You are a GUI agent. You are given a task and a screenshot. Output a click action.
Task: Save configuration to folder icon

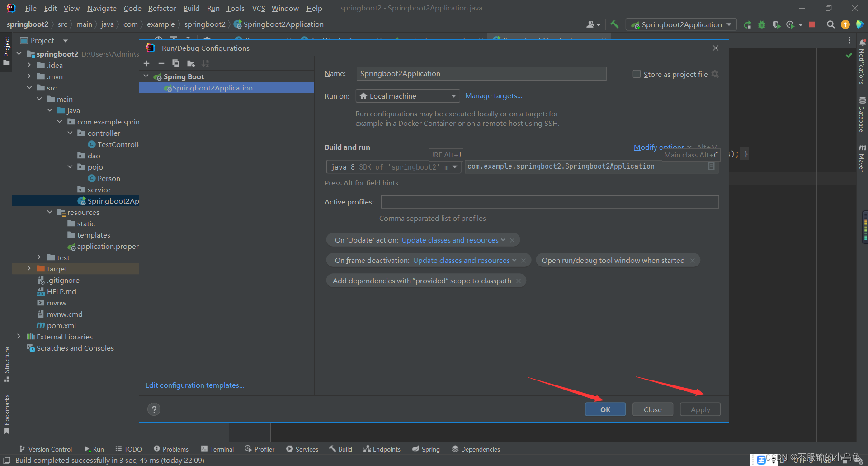pyautogui.click(x=191, y=63)
